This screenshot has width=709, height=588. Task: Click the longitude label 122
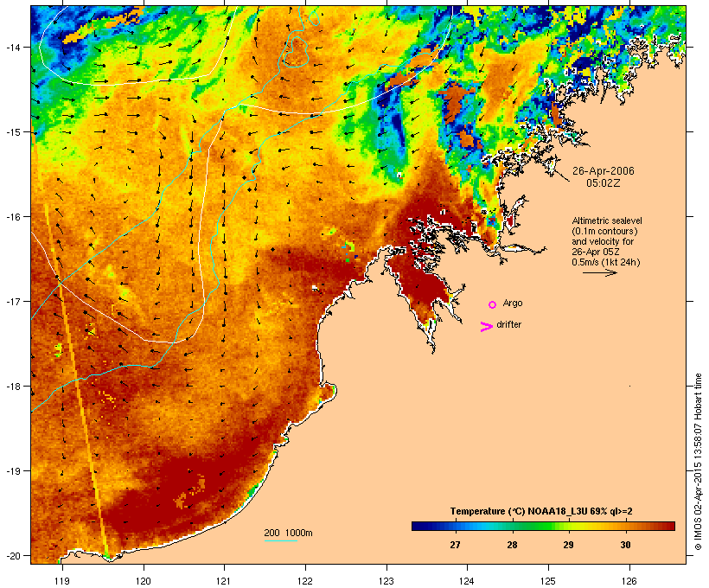(305, 581)
